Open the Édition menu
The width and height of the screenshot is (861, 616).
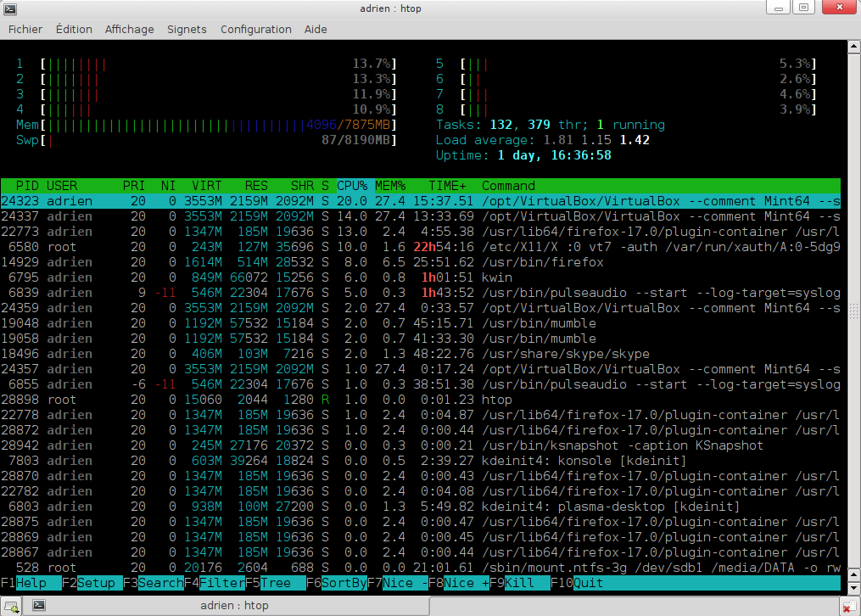(74, 29)
